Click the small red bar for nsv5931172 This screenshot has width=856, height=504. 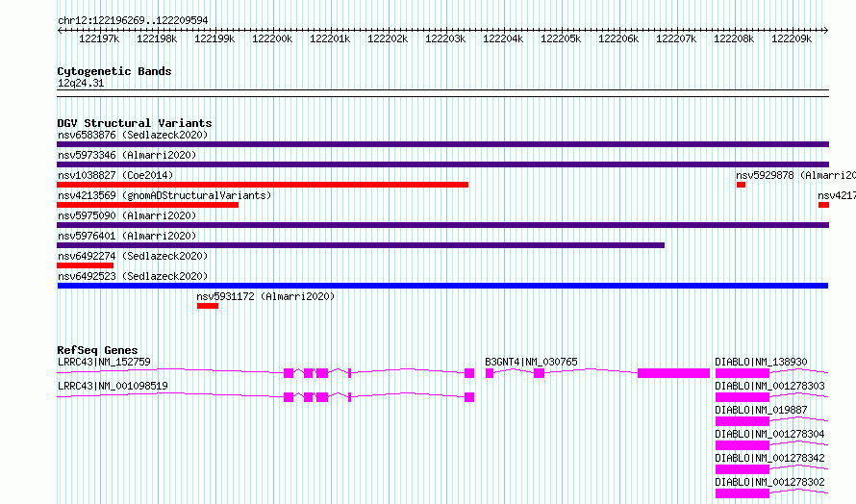coord(208,306)
